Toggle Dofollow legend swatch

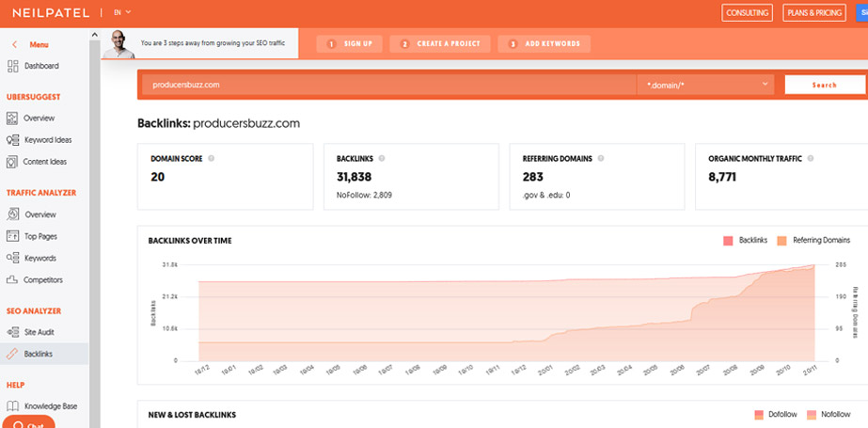759,415
